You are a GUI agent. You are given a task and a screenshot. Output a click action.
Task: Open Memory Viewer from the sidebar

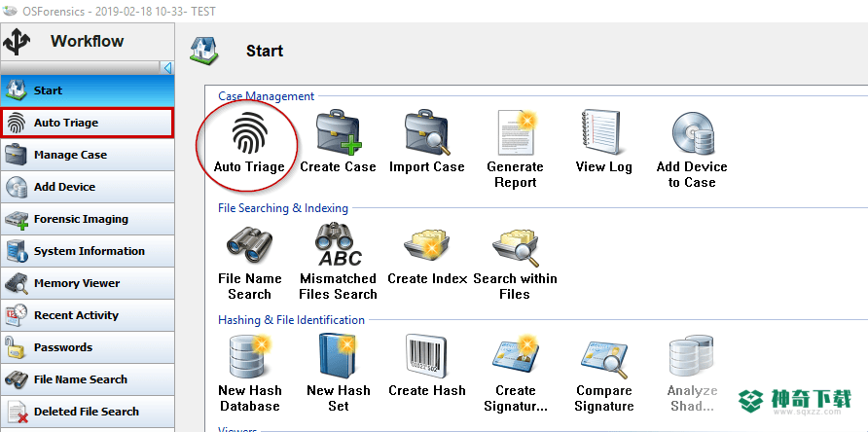point(88,283)
